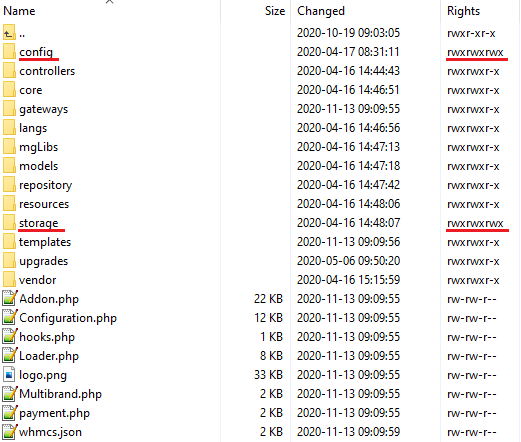
Task: Select the 'Configuration.php' file name
Action: pyautogui.click(x=68, y=318)
